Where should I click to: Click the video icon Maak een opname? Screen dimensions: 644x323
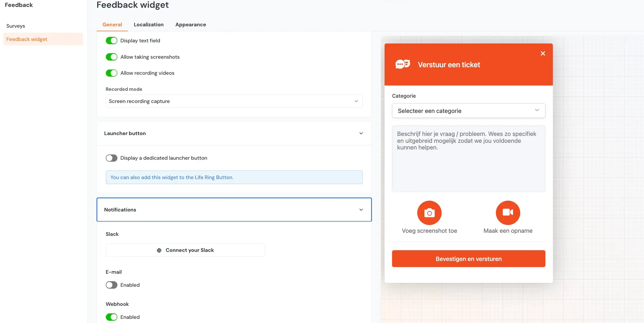tap(508, 213)
